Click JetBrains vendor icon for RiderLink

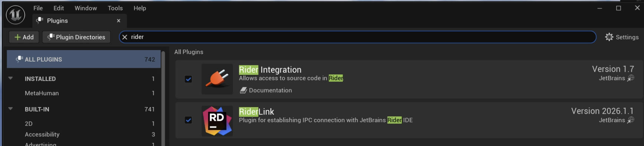coord(631,120)
